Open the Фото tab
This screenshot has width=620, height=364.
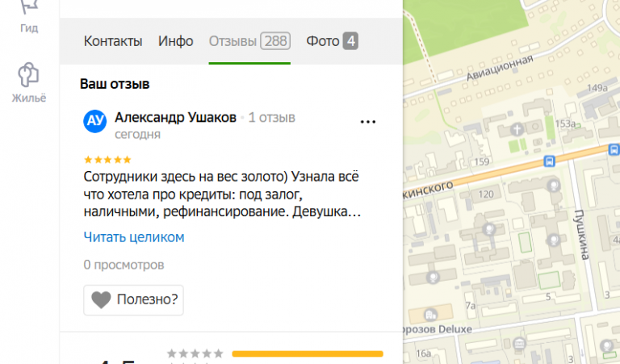click(332, 41)
